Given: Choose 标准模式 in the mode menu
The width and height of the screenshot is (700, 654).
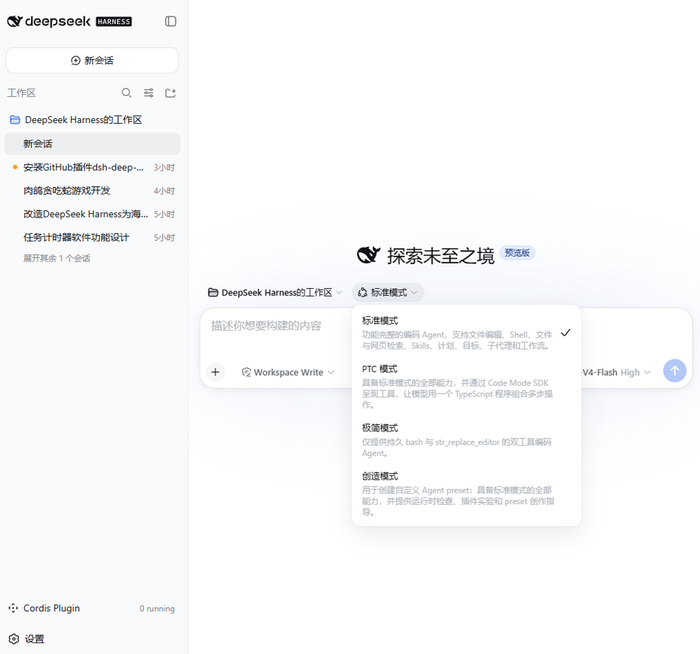Looking at the screenshot, I should pos(466,333).
